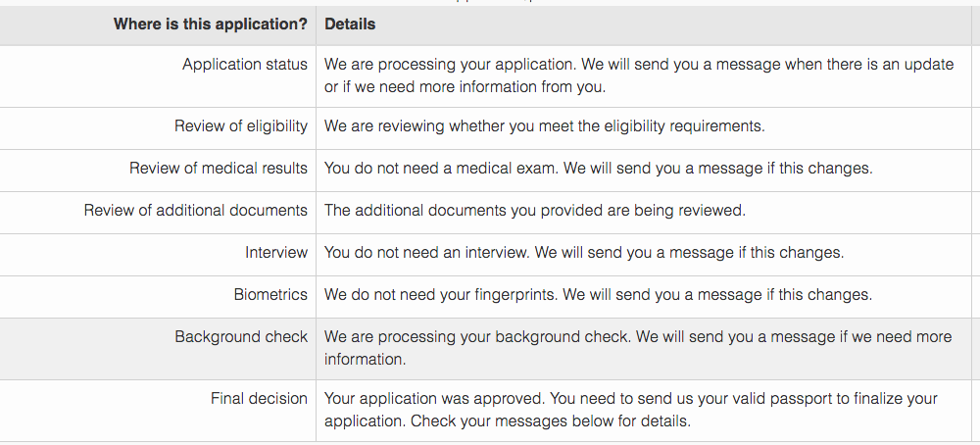Screen dimensions: 980x445
Task: Click the 'Final decision' row label
Action: 259,399
